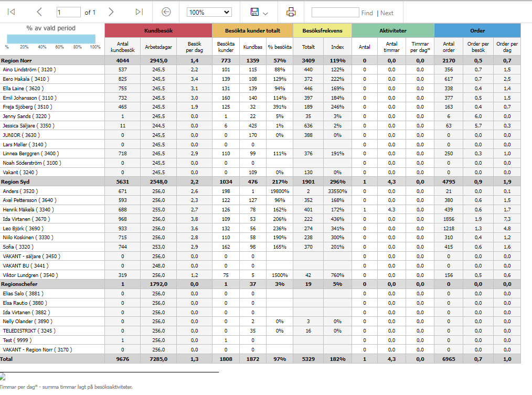Image resolution: width=532 pixels, height=395 pixels.
Task: Click Test ( 9999 ) row
Action: 260,340
